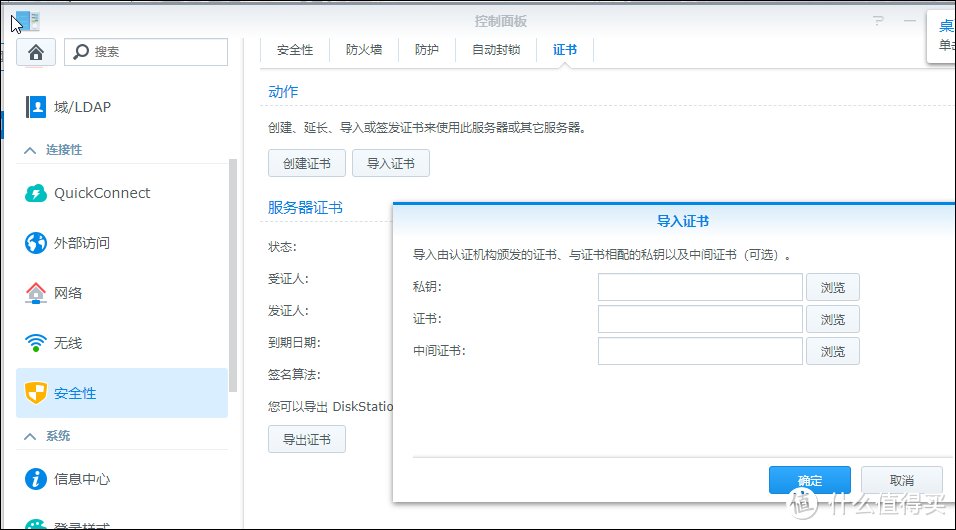The width and height of the screenshot is (956, 530).
Task: Click the search magnifier icon
Action: click(x=81, y=52)
